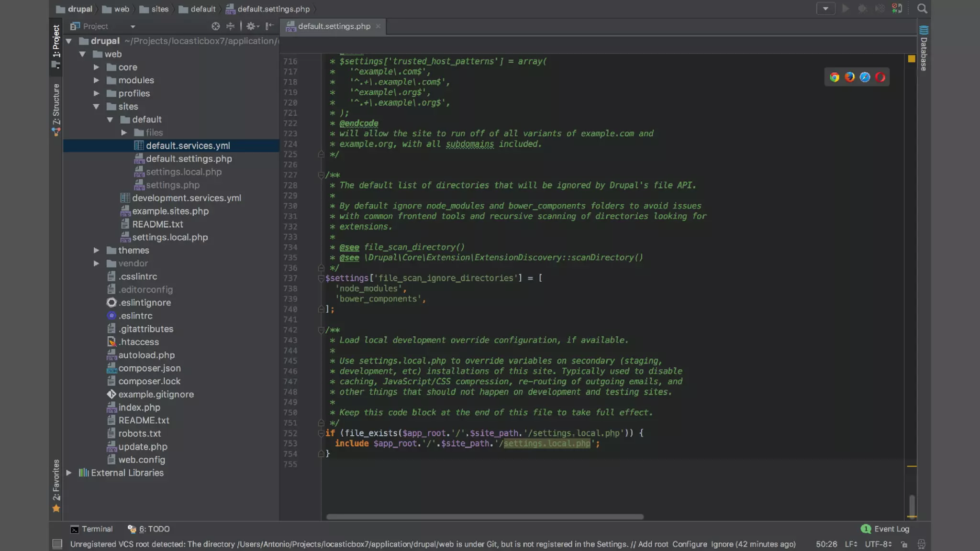980x551 pixels.
Task: Click the Collapse All icon in Project panel
Action: coord(230,26)
